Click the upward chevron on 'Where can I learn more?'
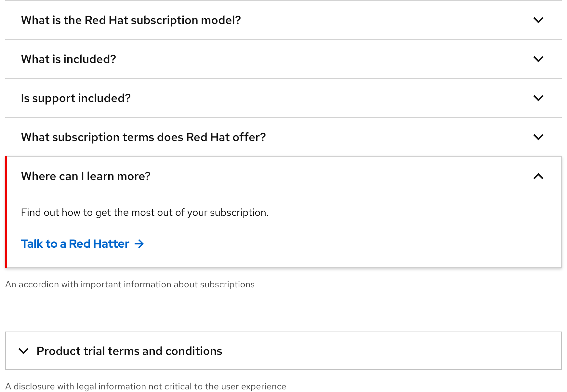 (538, 176)
